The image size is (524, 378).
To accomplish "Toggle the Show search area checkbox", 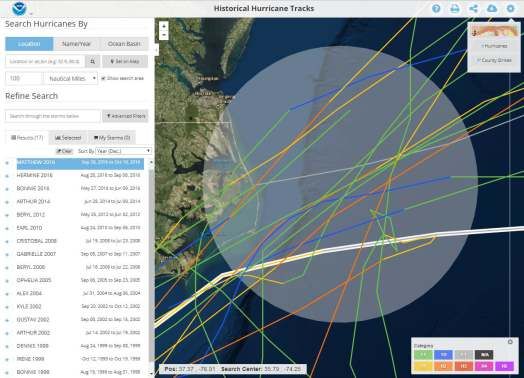I will click(103, 78).
